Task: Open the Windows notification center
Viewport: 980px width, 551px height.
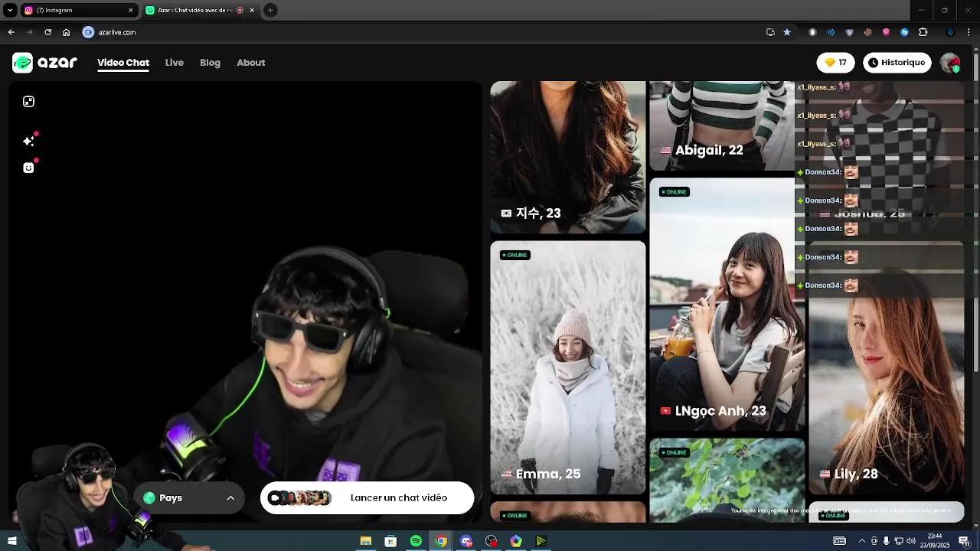Action: coord(964,541)
